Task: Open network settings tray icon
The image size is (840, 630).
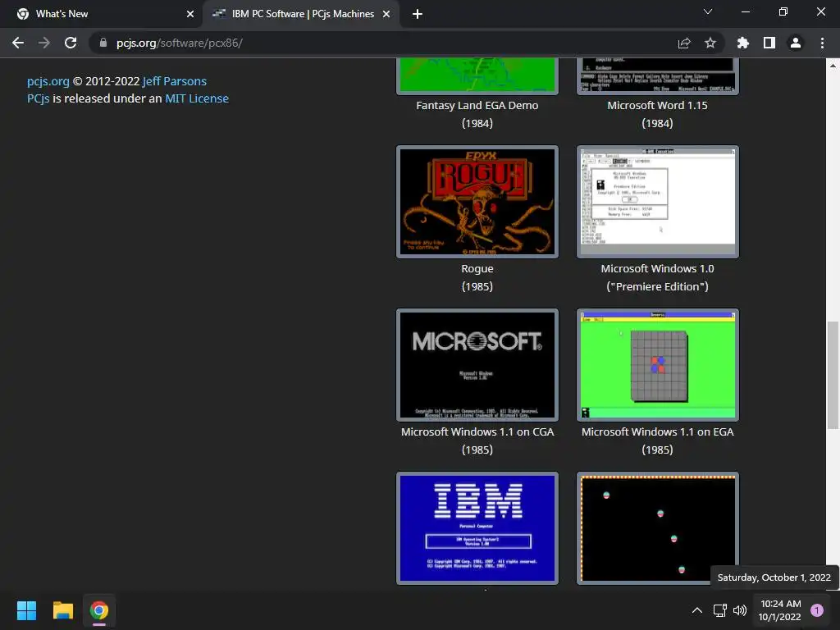Action: point(719,610)
